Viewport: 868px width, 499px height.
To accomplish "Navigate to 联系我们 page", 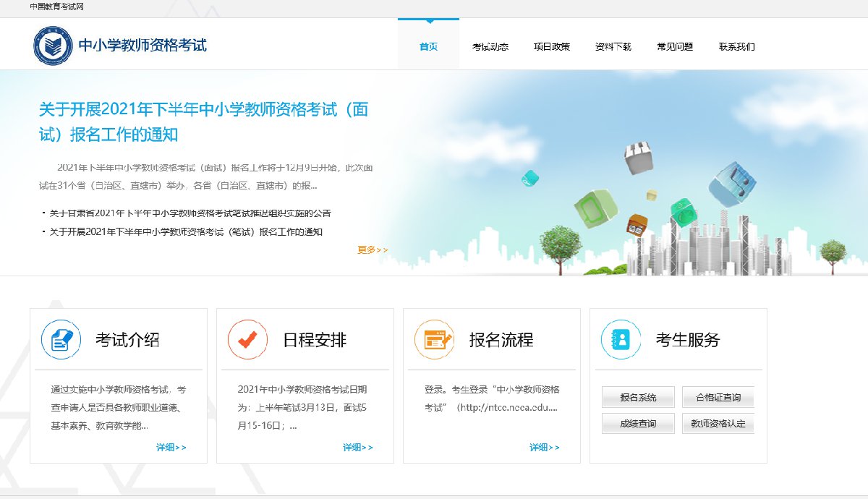I will point(736,47).
